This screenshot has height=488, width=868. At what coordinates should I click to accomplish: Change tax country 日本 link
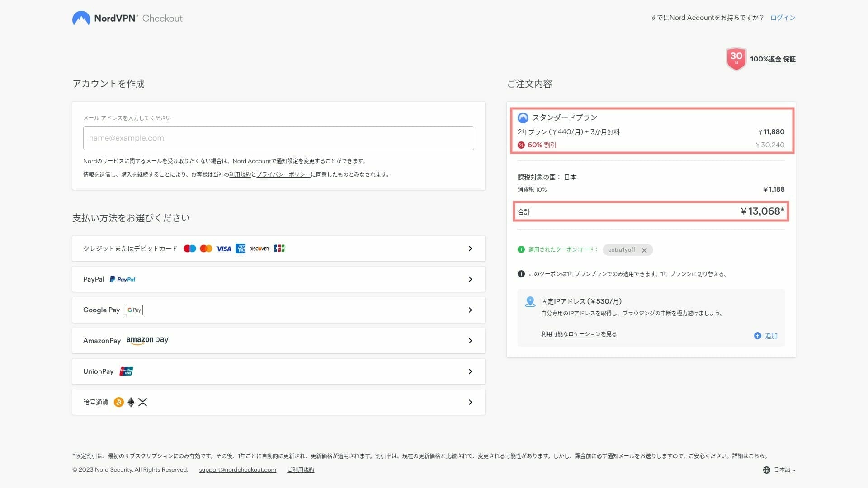tap(570, 177)
